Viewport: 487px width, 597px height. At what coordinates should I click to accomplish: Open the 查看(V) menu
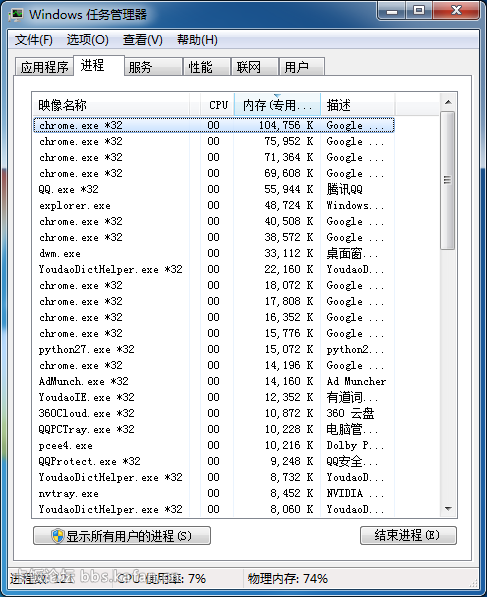pyautogui.click(x=143, y=40)
